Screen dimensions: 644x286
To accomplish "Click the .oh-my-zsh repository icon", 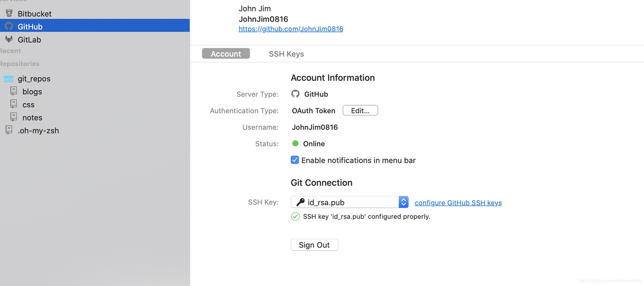I will click(x=9, y=130).
